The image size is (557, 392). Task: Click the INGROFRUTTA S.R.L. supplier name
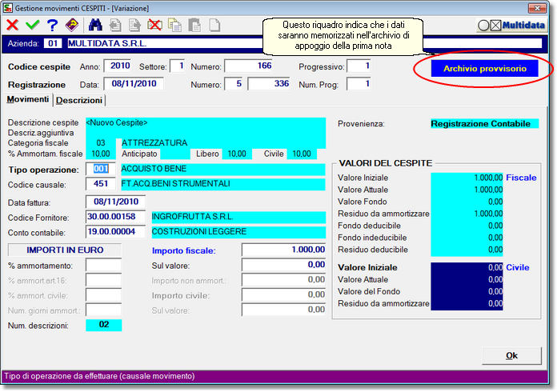coord(192,217)
